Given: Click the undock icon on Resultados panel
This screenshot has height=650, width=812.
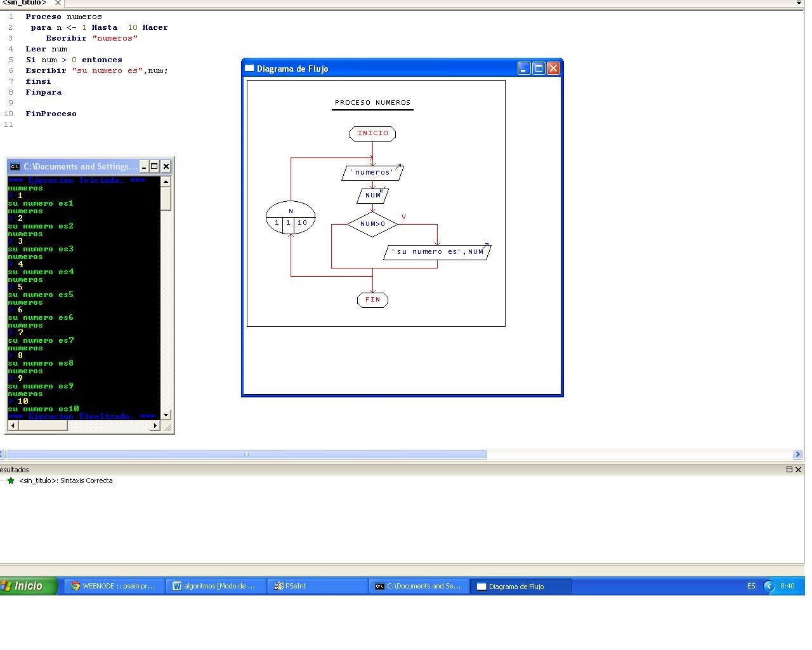Looking at the screenshot, I should click(x=788, y=470).
